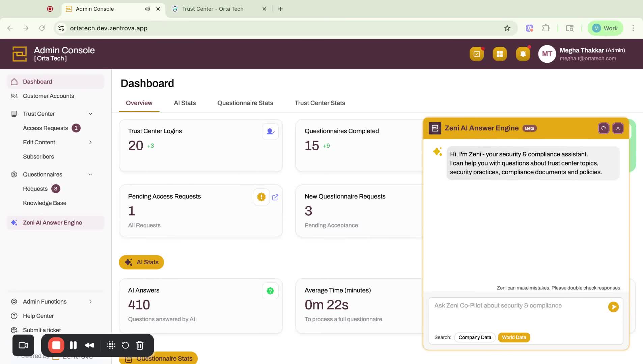The width and height of the screenshot is (643, 364).
Task: Click the colorful Chrome extension icon
Action: [529, 28]
